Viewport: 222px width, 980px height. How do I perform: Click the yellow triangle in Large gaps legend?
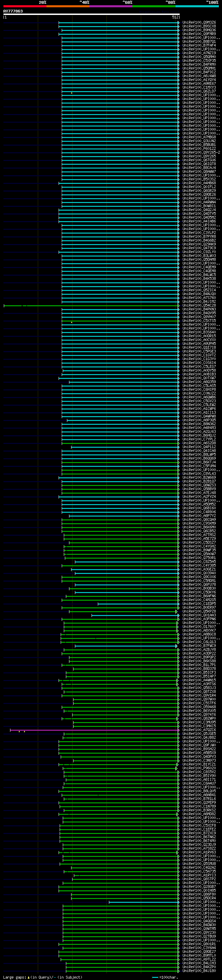coord(28,977)
